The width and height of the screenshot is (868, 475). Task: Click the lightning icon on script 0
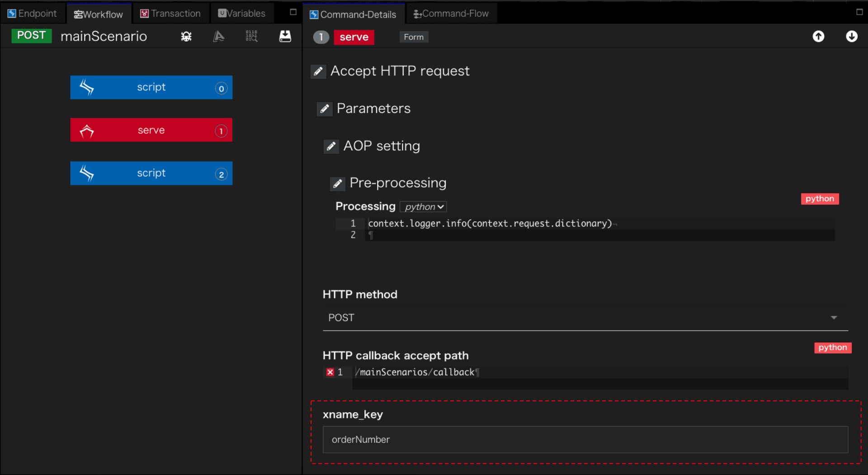[87, 87]
